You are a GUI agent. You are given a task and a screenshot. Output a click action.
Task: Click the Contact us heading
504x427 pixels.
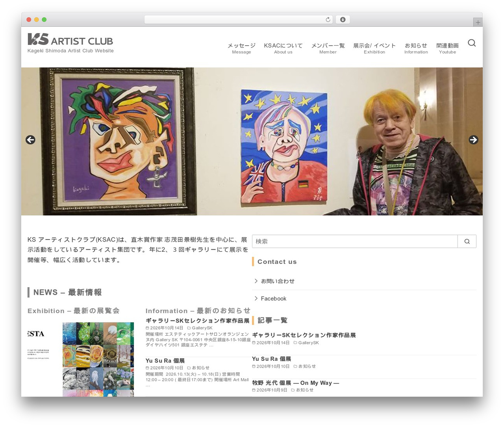(x=277, y=262)
